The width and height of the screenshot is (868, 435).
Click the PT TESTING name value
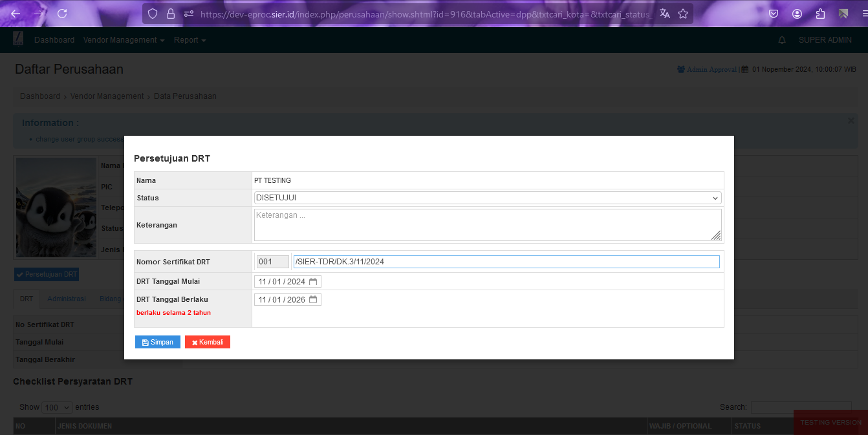272,180
